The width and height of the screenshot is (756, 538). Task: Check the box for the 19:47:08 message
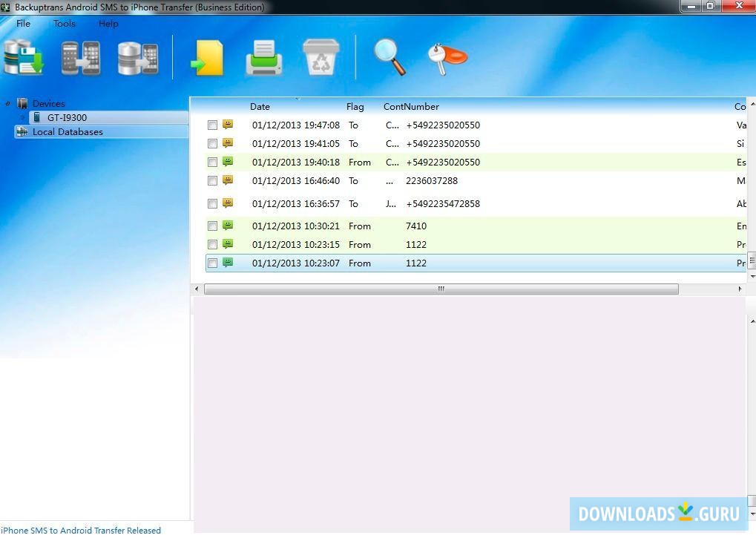pyautogui.click(x=213, y=125)
